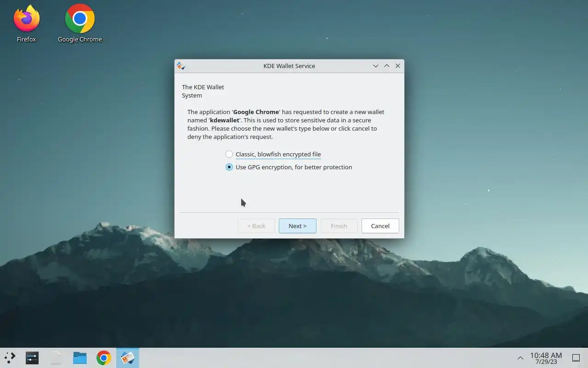588x368 pixels.
Task: Click the Show Desktop button
Action: (576, 358)
